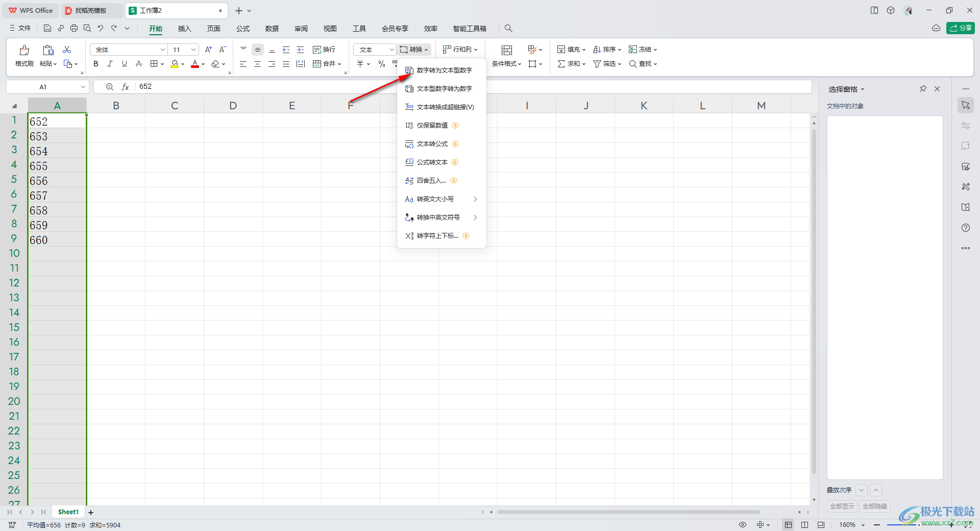Click the Name Box showing A1
The height and width of the screenshot is (531, 980).
point(43,87)
